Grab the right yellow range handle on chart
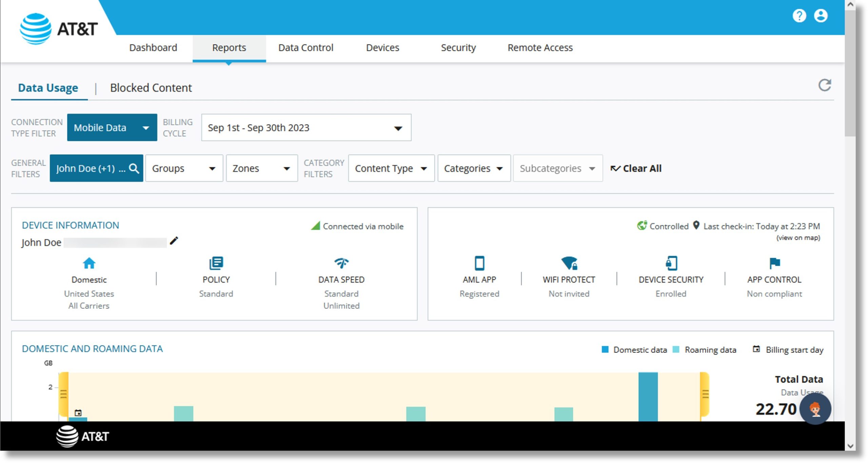868x463 pixels. click(x=705, y=394)
